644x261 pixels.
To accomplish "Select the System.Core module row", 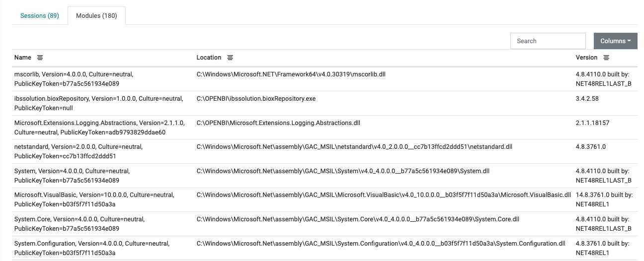I will (x=80, y=223).
